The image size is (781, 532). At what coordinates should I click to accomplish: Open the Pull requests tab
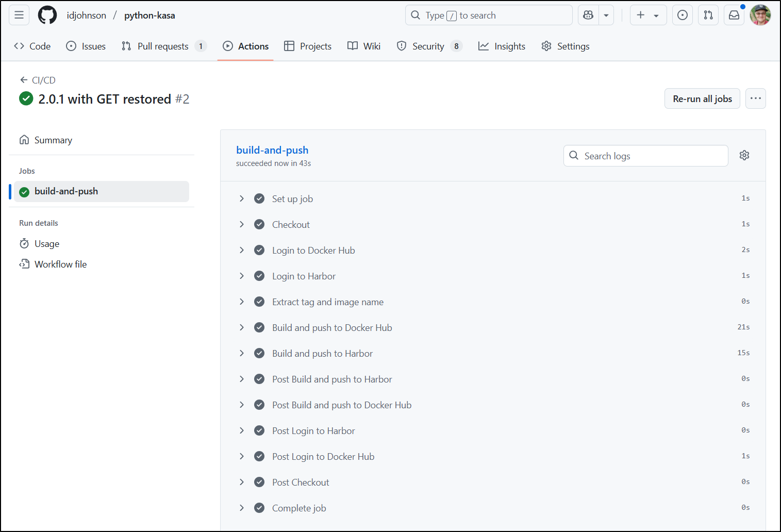pos(164,46)
